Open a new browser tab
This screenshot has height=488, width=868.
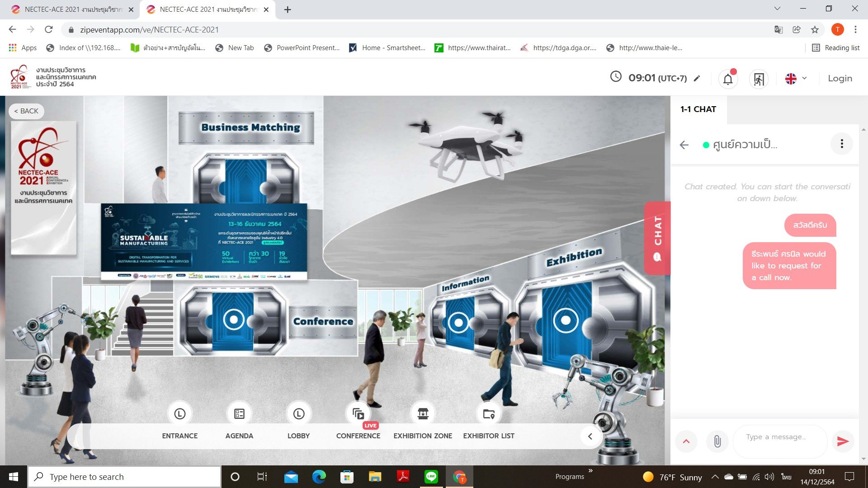click(288, 9)
